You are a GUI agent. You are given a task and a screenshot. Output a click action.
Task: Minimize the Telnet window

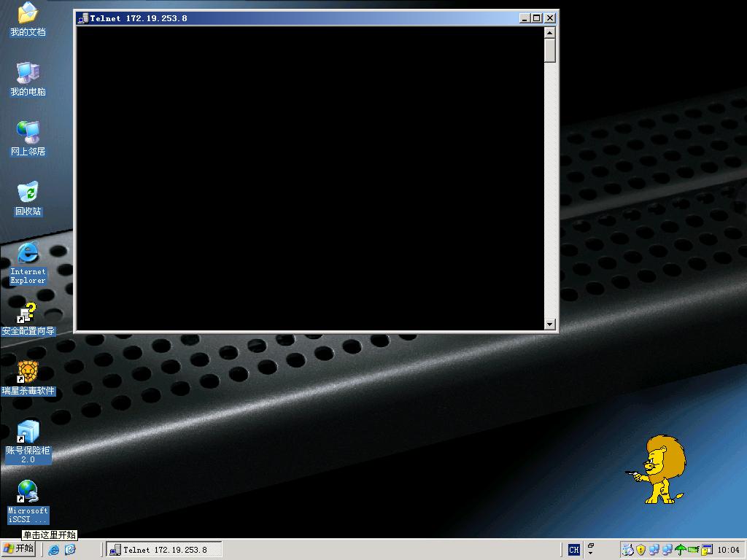click(x=525, y=18)
